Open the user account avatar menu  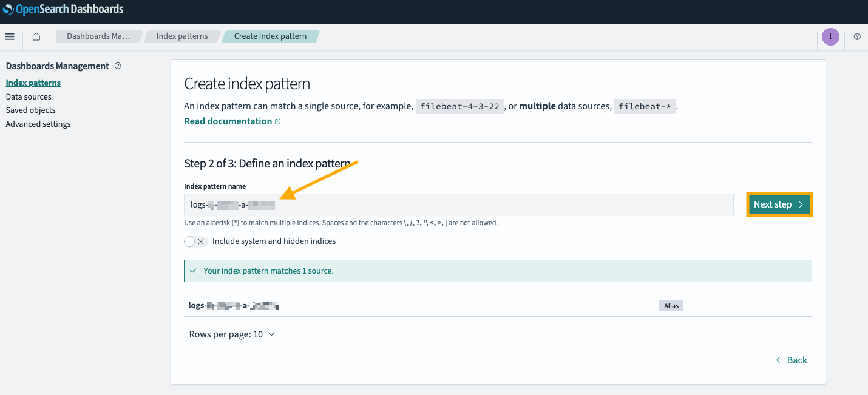[x=830, y=37]
